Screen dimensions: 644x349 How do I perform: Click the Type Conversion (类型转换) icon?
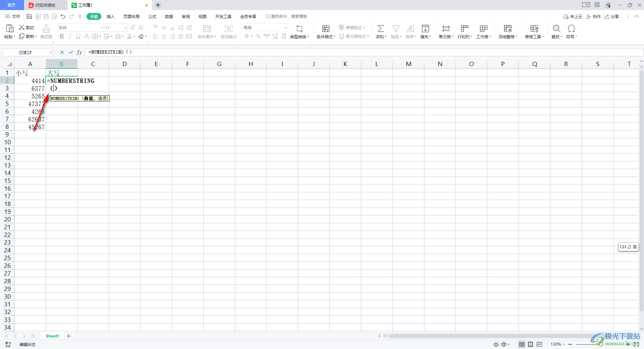point(300,29)
